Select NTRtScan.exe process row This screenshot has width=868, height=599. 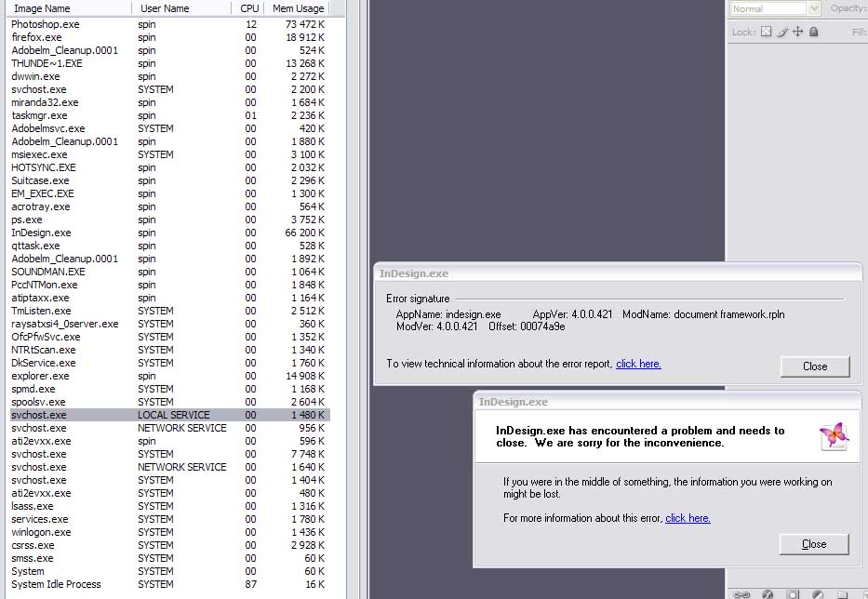[x=170, y=350]
